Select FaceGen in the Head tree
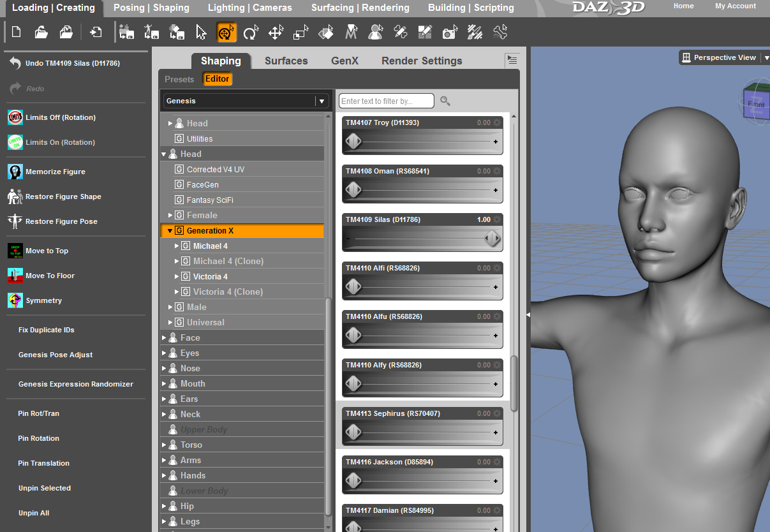Viewport: 770px width, 532px height. [203, 185]
